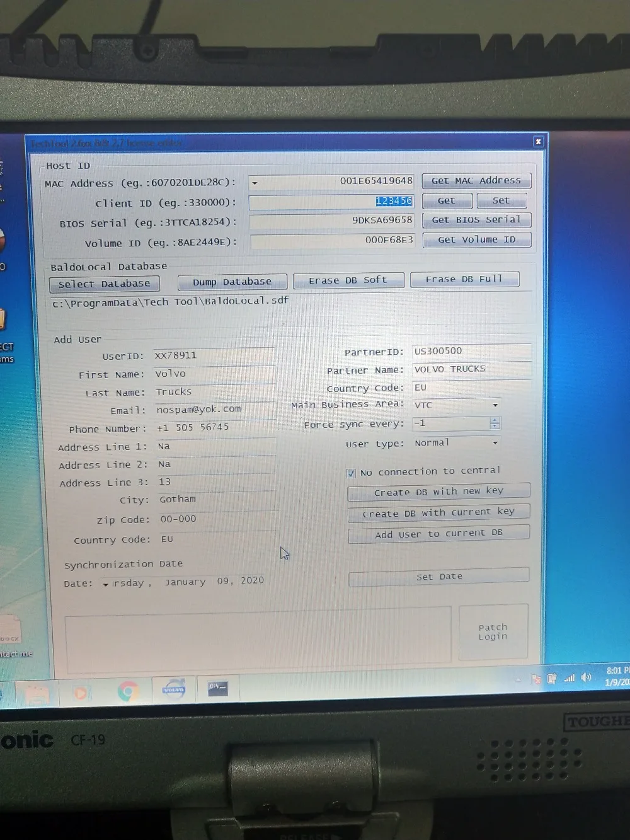Open the command prompt taskbar icon

coord(218,688)
